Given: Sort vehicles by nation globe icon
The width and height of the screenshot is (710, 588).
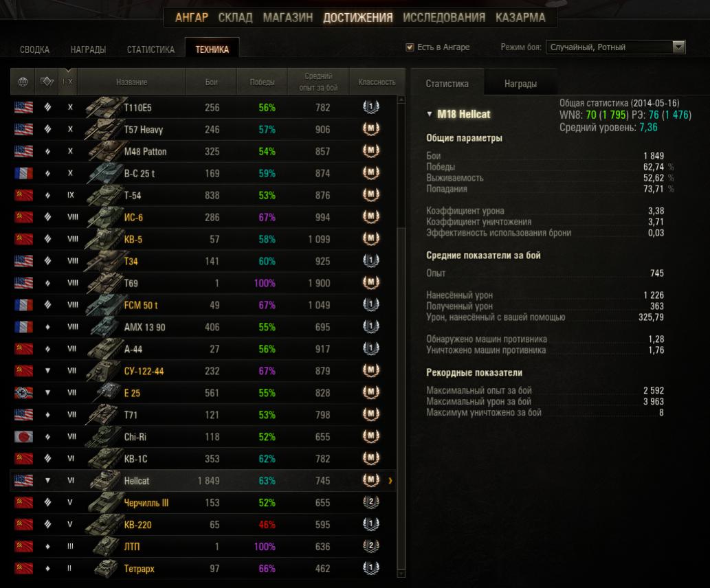Looking at the screenshot, I should 23,82.
